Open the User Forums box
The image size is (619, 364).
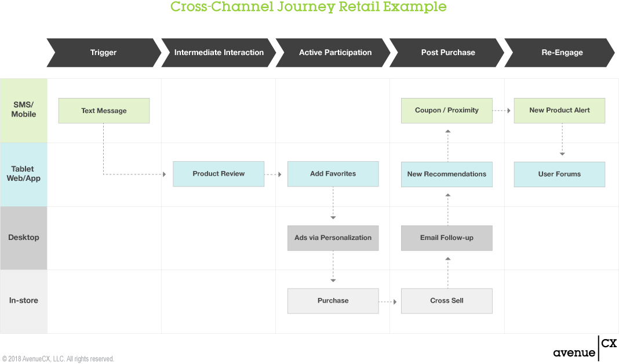tap(559, 174)
